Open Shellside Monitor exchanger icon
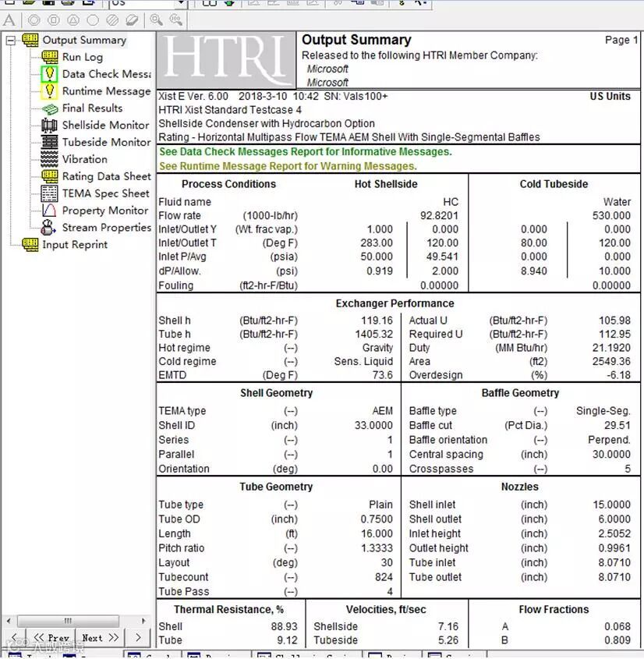This screenshot has width=644, height=659. click(x=50, y=126)
